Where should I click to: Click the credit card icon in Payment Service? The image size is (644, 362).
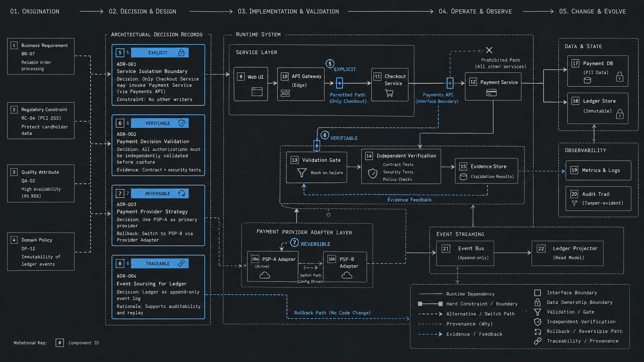coord(491,92)
